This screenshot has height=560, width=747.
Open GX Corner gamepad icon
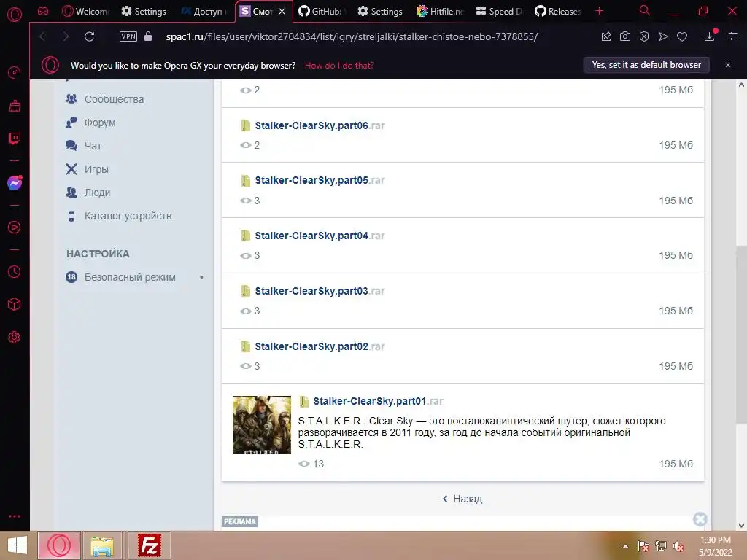pos(43,11)
